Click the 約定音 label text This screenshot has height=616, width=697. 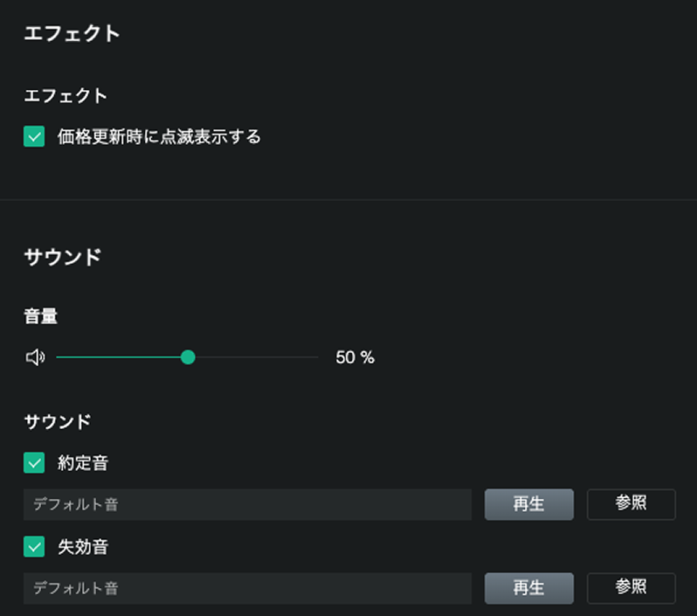pos(83,463)
